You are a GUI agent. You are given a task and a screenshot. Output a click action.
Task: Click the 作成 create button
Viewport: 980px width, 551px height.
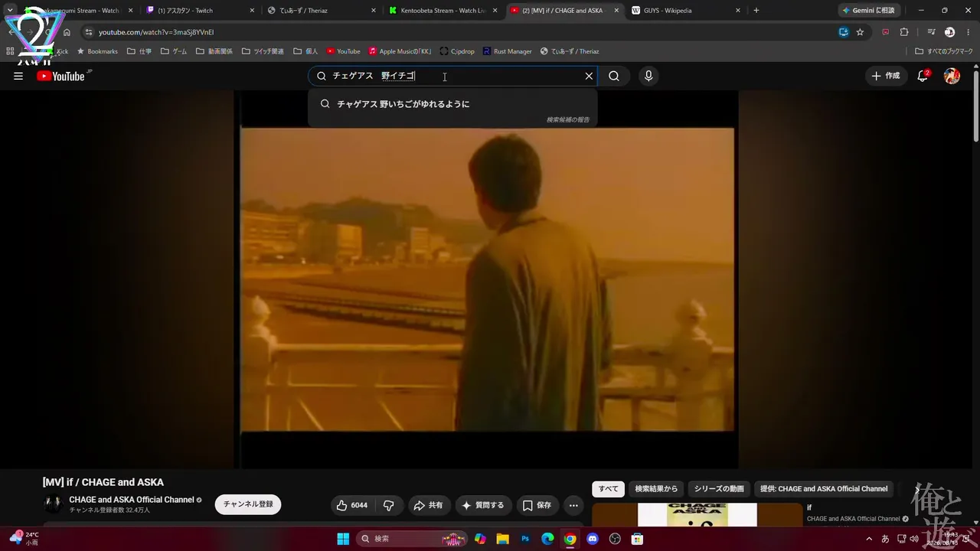pyautogui.click(x=886, y=76)
